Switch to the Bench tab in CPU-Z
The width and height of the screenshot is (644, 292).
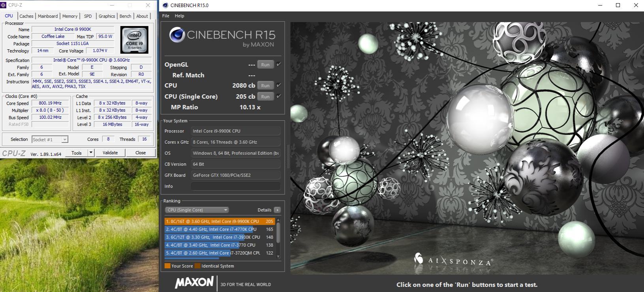point(125,16)
